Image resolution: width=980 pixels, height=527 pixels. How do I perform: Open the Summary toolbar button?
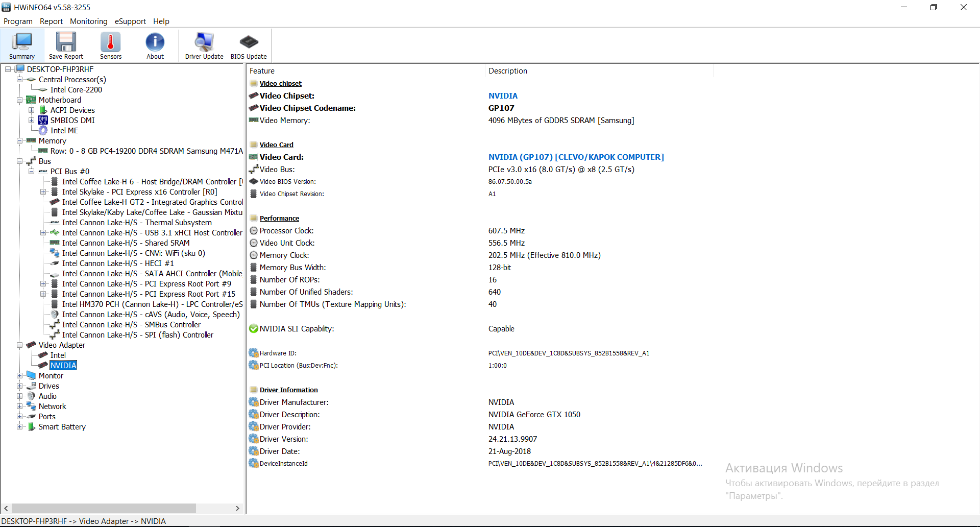click(22, 45)
